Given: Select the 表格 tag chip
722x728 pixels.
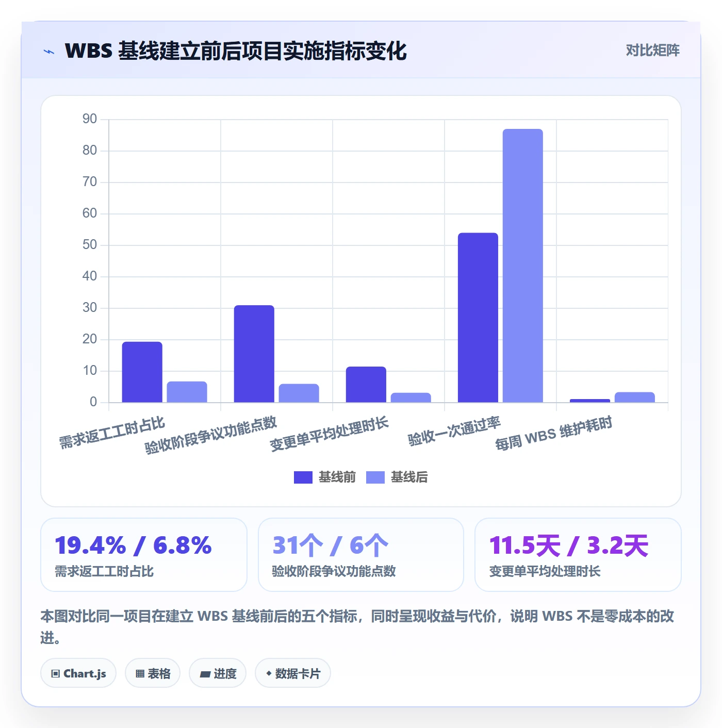Looking at the screenshot, I should click(153, 673).
